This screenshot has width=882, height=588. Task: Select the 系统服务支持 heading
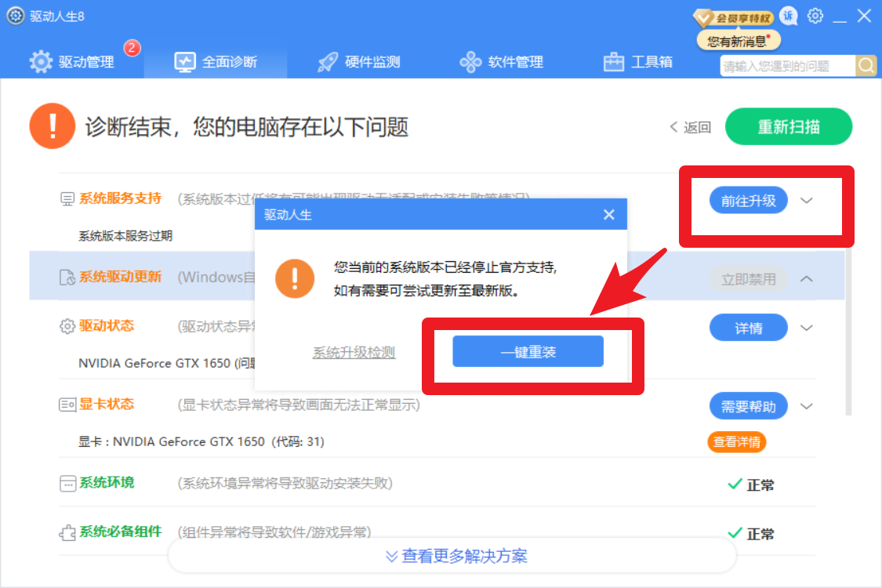[x=121, y=198]
